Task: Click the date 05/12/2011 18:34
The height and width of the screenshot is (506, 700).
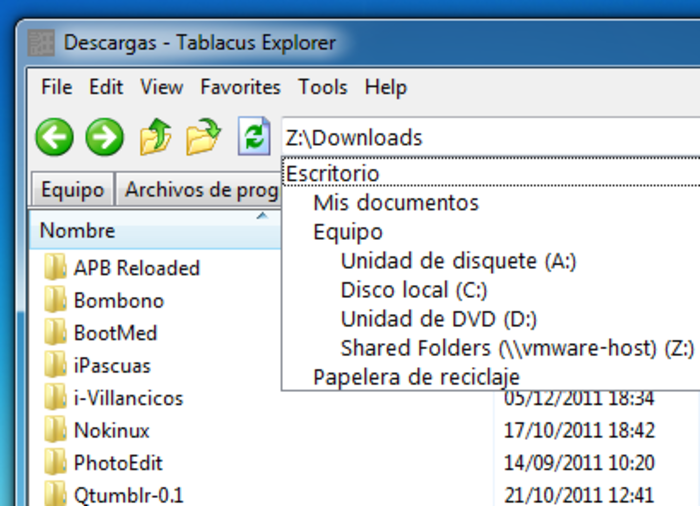Action: click(x=579, y=399)
